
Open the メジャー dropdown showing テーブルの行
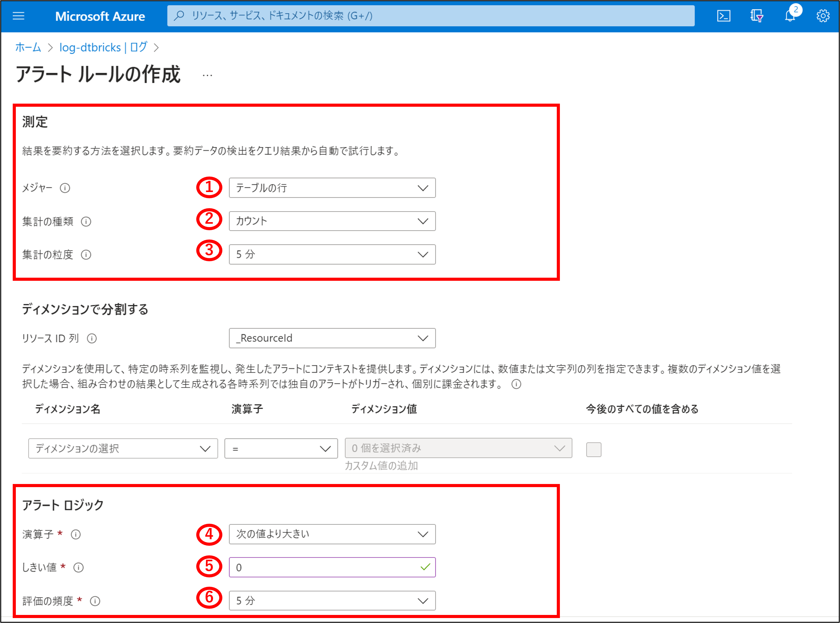[332, 188]
